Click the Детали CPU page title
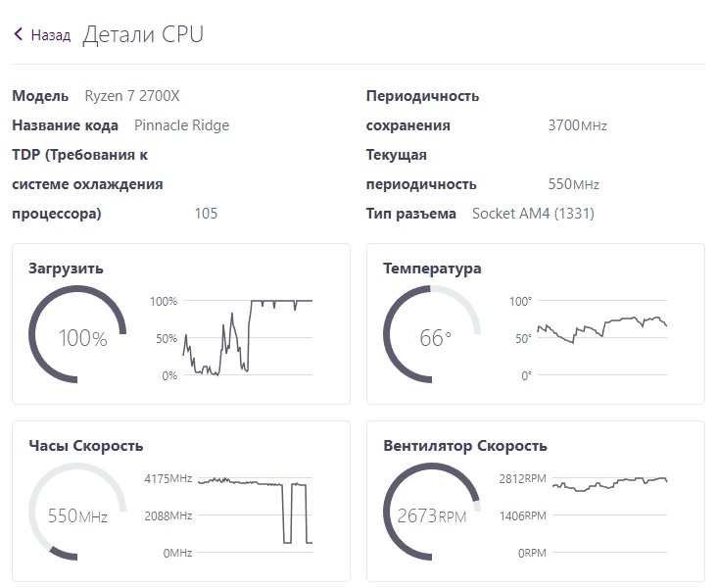 coord(143,35)
